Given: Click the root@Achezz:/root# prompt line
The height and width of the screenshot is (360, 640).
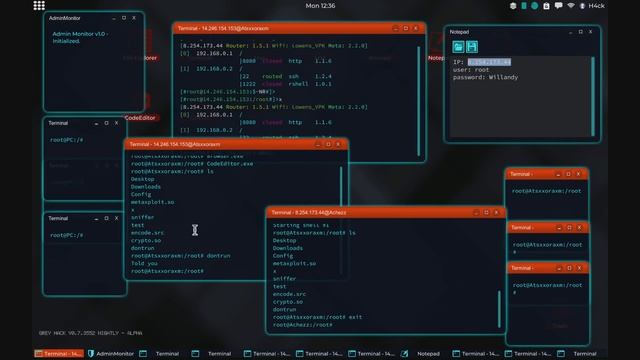Looking at the screenshot, I should (x=302, y=325).
